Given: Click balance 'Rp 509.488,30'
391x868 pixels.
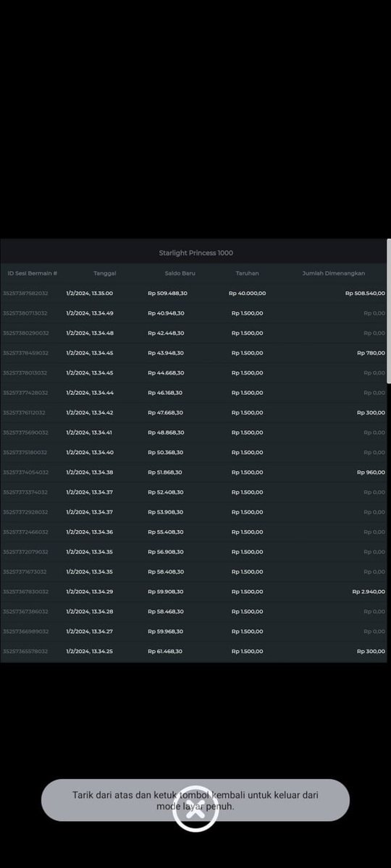Looking at the screenshot, I should (x=167, y=293).
